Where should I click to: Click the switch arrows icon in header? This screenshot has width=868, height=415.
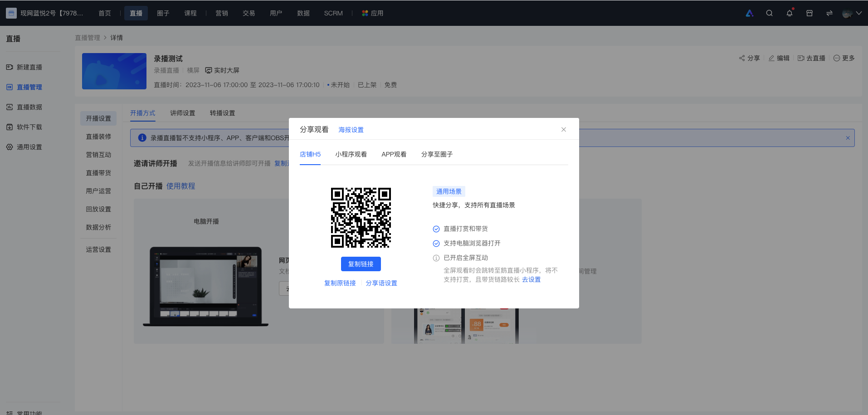pos(829,13)
